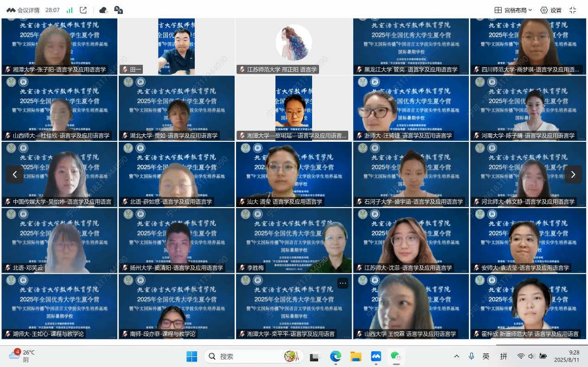Screen dimensions: 588x367
Task: Open 设置 settings
Action: pyautogui.click(x=551, y=10)
